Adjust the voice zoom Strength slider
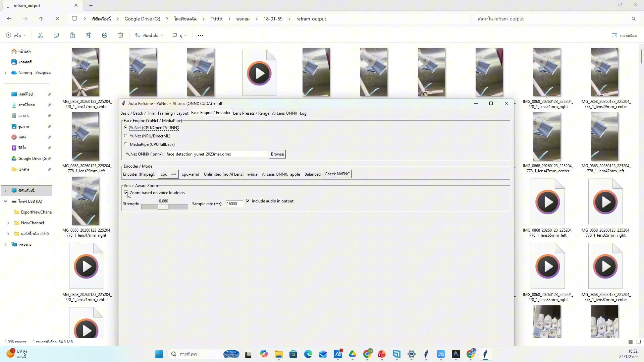This screenshot has width=644, height=362. click(x=164, y=207)
